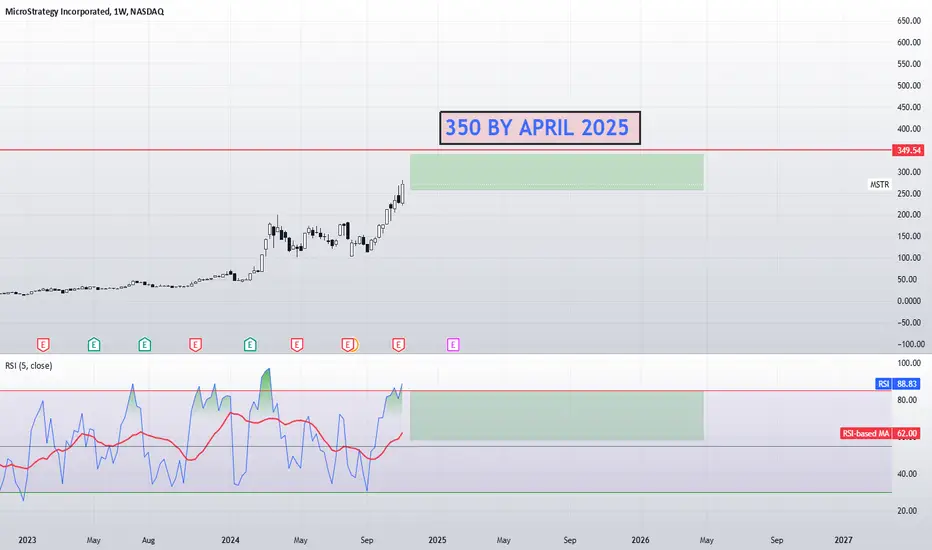Click the -100.00 price scale label
This screenshot has height=550, width=932.
pyautogui.click(x=910, y=344)
